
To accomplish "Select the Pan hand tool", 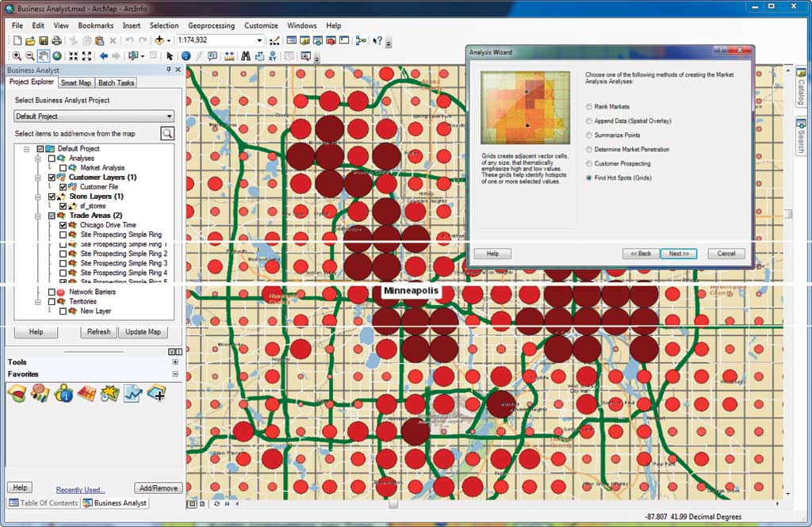I will (x=44, y=56).
